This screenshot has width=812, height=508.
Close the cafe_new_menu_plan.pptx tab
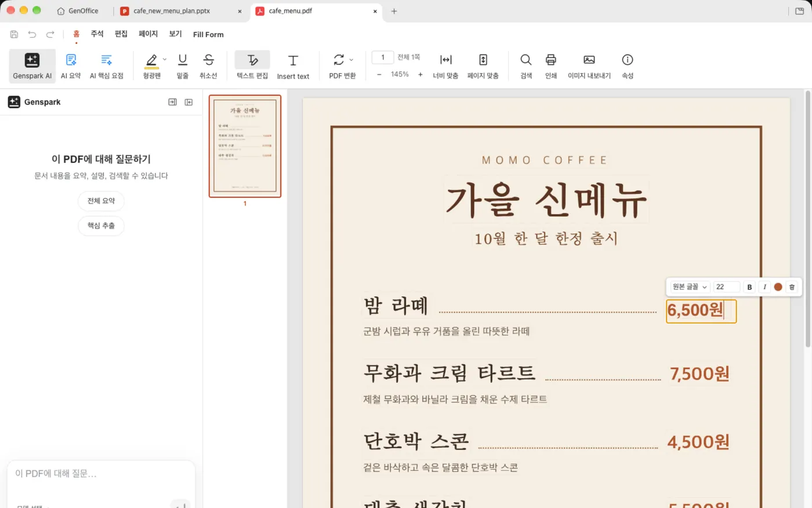point(240,11)
